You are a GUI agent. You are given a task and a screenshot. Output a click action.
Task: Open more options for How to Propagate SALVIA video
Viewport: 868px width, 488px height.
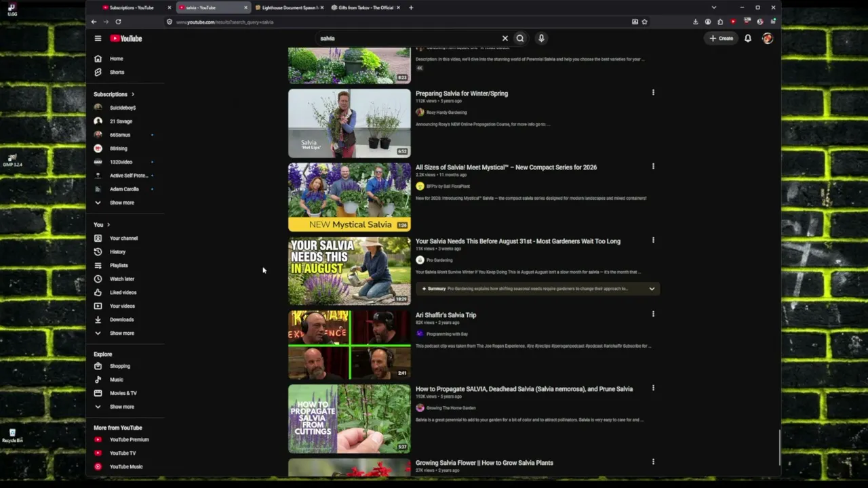coord(653,388)
